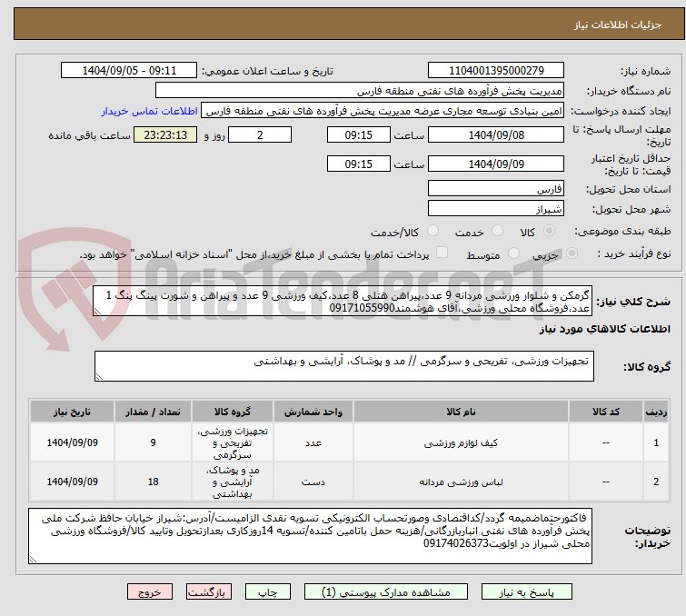
Task: Click the گروه کالا text area
Action: pyautogui.click(x=343, y=366)
